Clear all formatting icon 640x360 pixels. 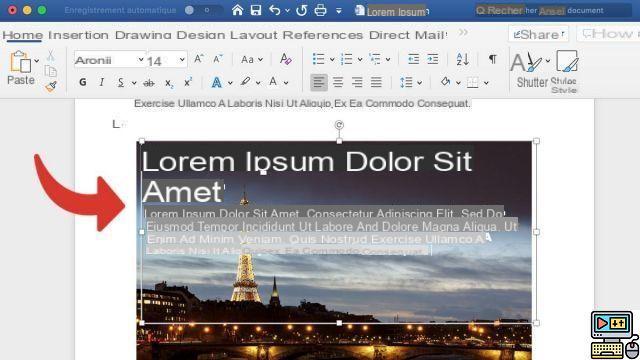click(286, 59)
